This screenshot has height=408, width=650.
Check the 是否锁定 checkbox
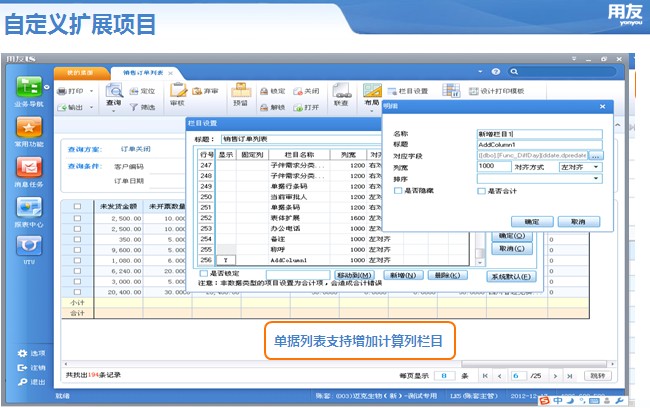204,273
